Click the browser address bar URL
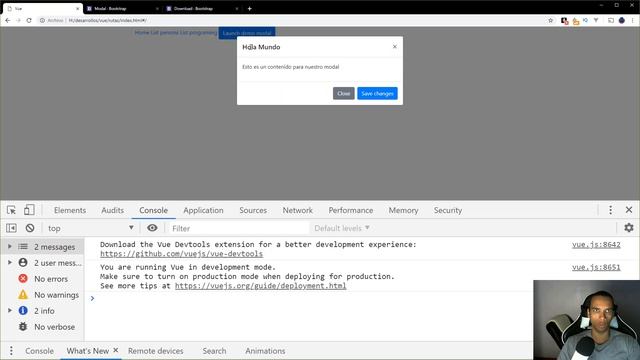640x360 pixels. (x=107, y=20)
